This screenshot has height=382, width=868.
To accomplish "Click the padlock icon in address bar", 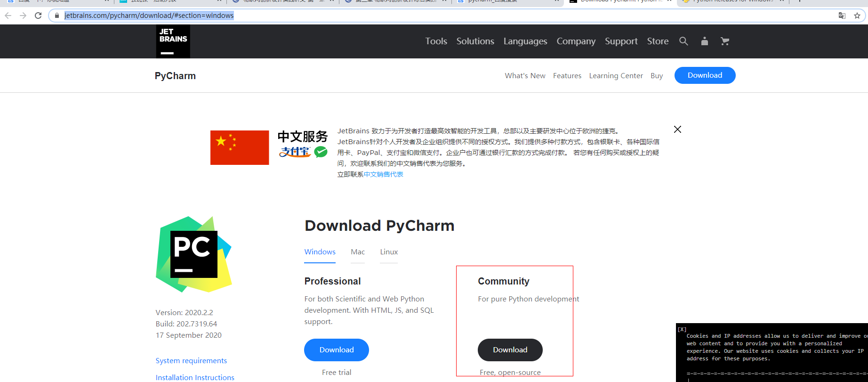I will [57, 16].
